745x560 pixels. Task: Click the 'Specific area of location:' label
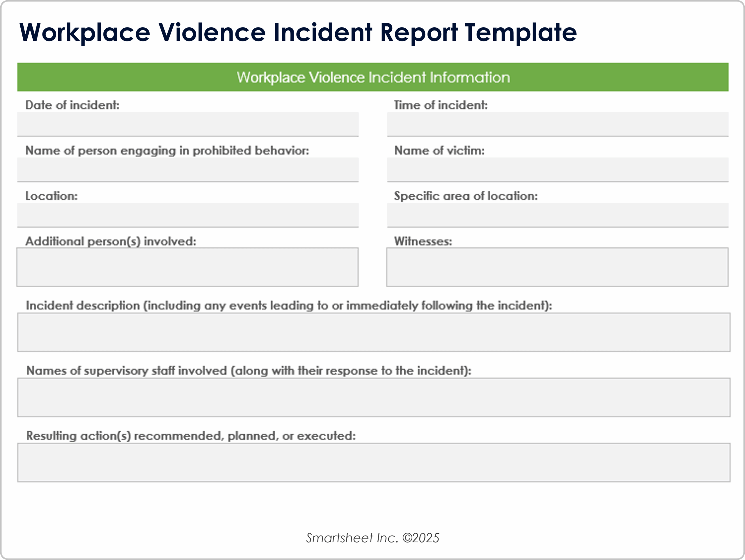coord(466,196)
